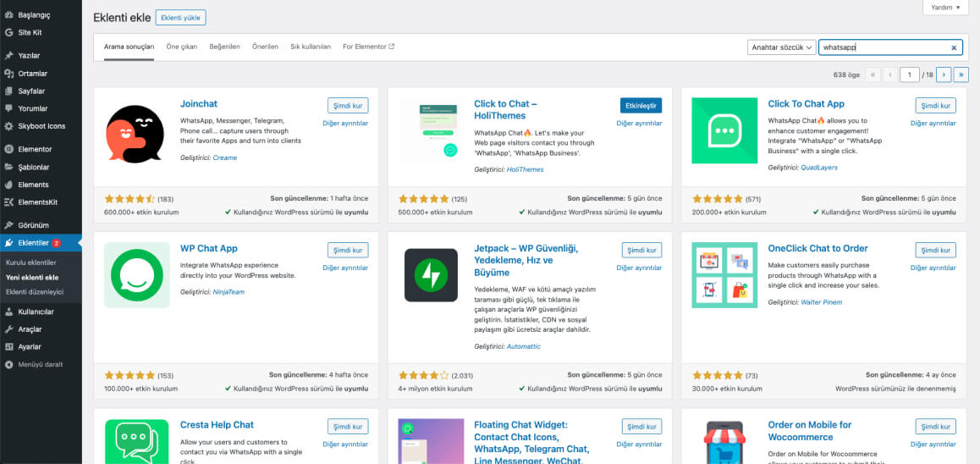Viewport: 980px width, 464px height.
Task: Click the Sayfalar pages icon
Action: pyautogui.click(x=8, y=91)
